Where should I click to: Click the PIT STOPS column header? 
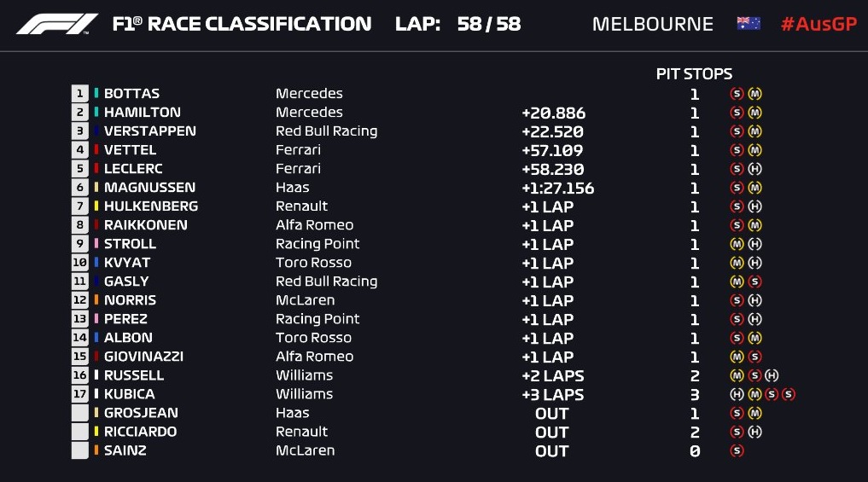coord(694,74)
